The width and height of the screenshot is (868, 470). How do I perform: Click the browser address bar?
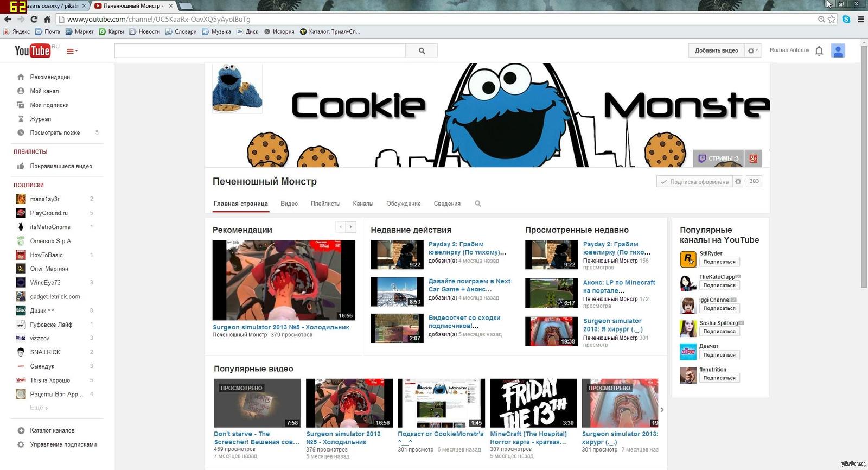[434, 19]
